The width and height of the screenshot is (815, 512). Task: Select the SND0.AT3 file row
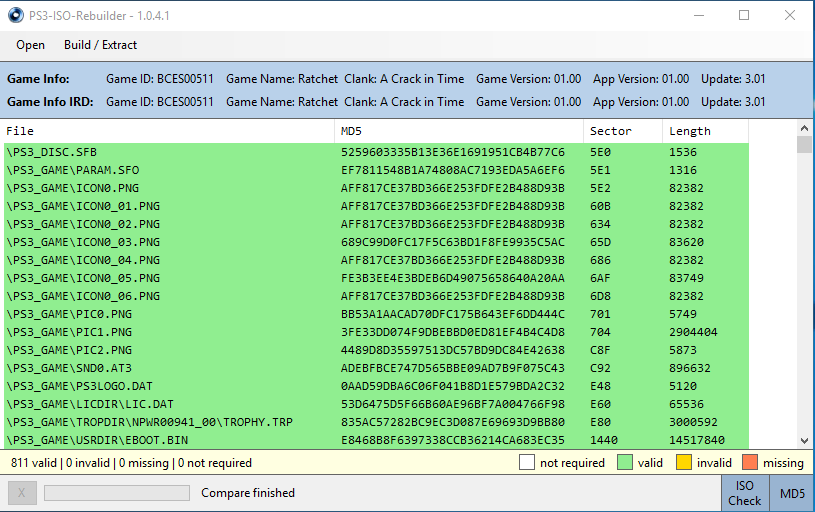376,368
